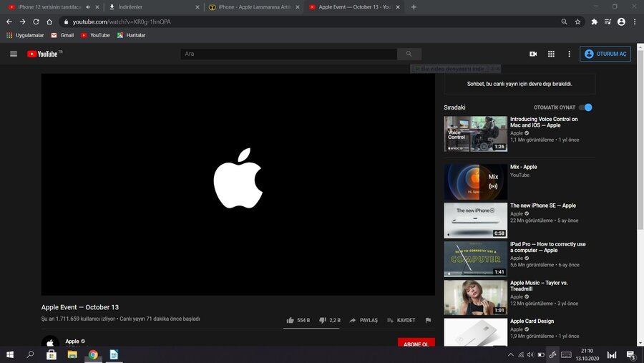Open Introducing Voice Control video thumbnail

click(476, 134)
